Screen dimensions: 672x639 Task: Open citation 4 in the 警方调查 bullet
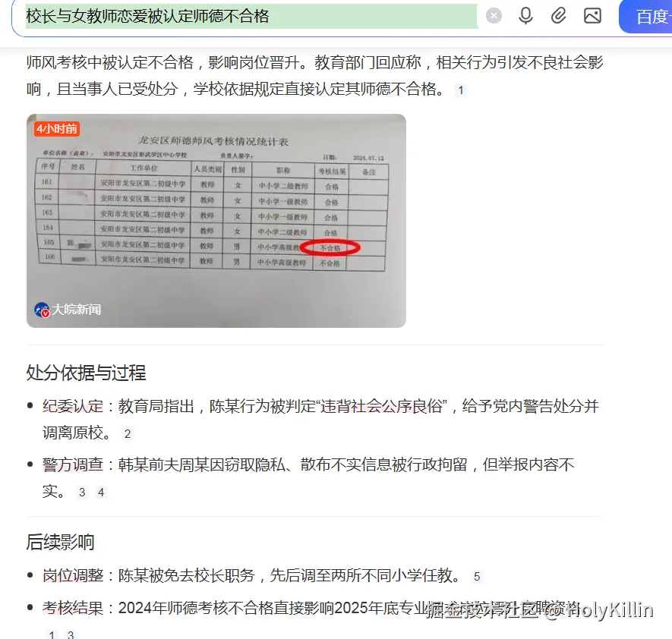click(x=101, y=491)
